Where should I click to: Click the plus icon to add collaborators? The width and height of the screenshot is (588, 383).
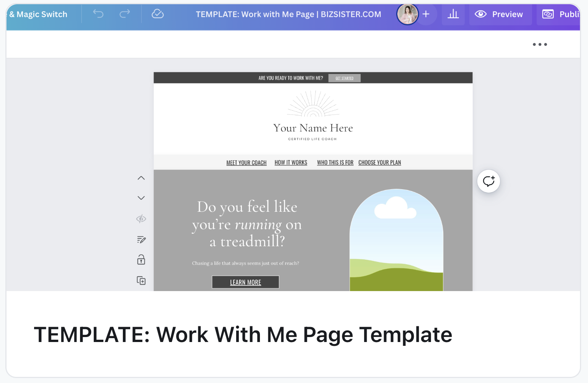tap(426, 15)
